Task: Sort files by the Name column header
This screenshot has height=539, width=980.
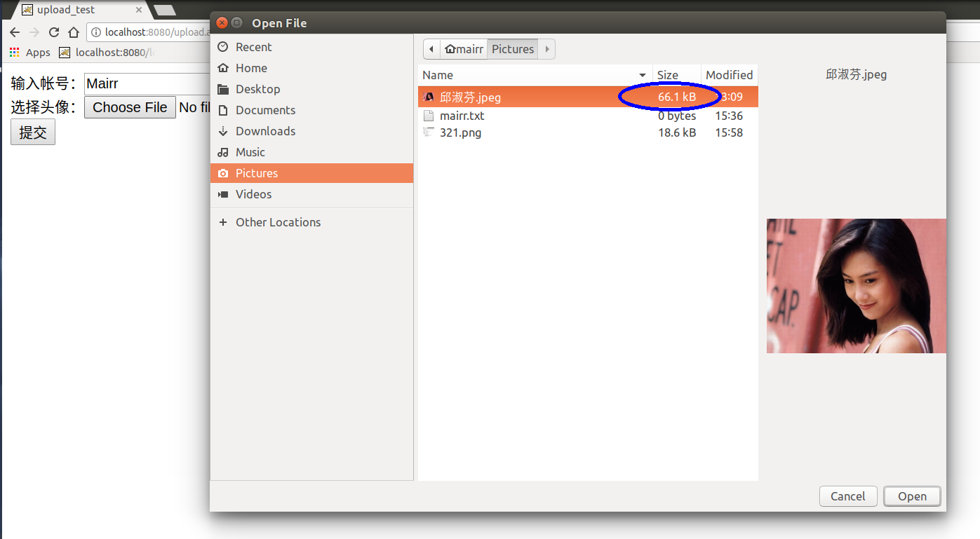Action: 535,75
